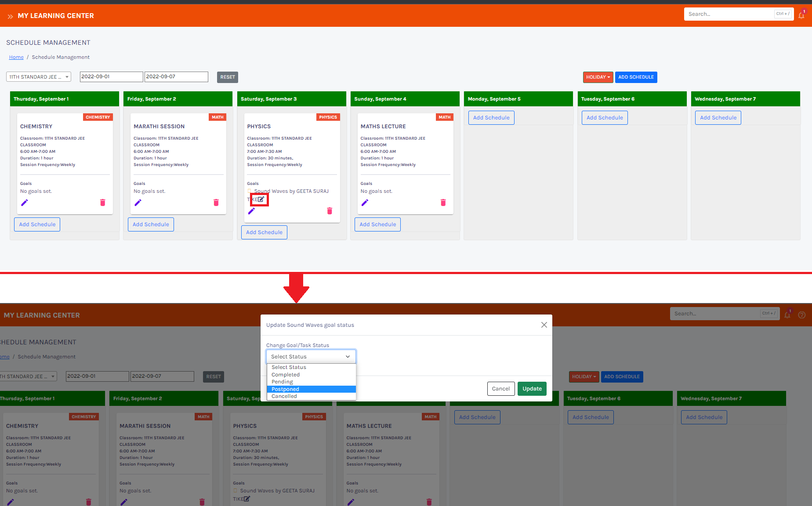The height and width of the screenshot is (506, 812).
Task: Delete the Marathi Session schedule
Action: click(x=216, y=202)
